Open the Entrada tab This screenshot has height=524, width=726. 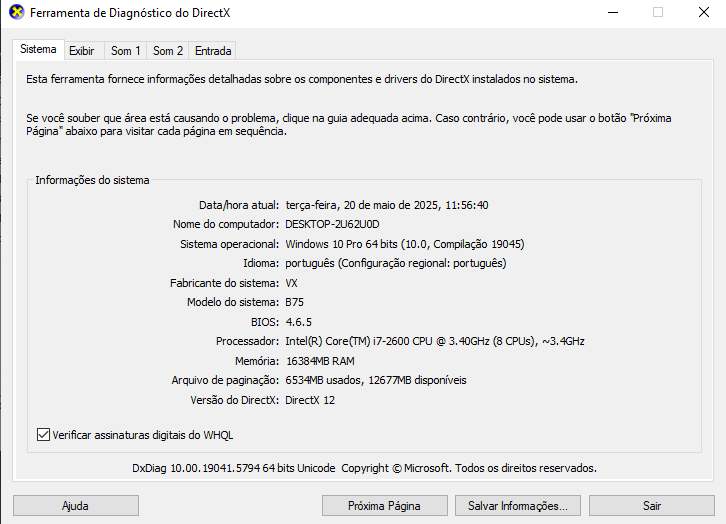point(213,50)
